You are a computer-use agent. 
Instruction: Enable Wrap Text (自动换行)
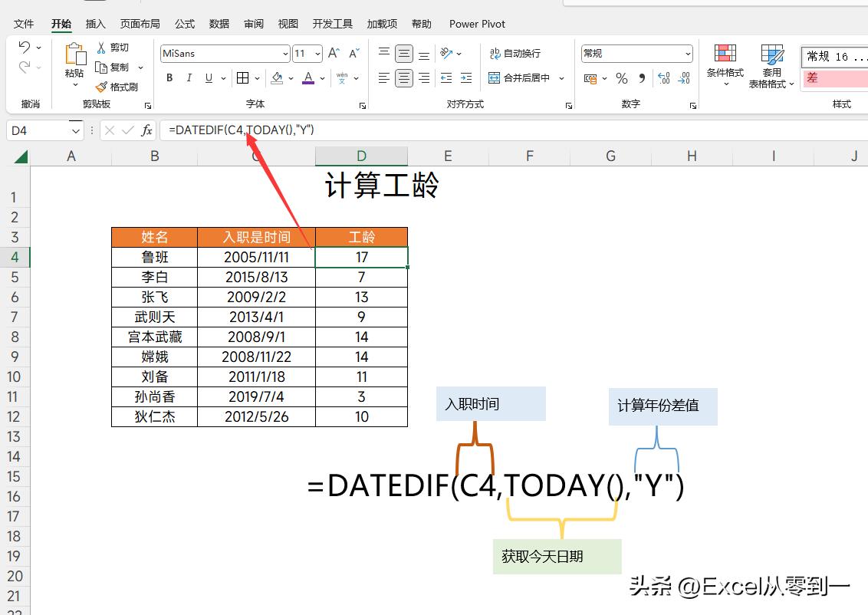(x=515, y=53)
